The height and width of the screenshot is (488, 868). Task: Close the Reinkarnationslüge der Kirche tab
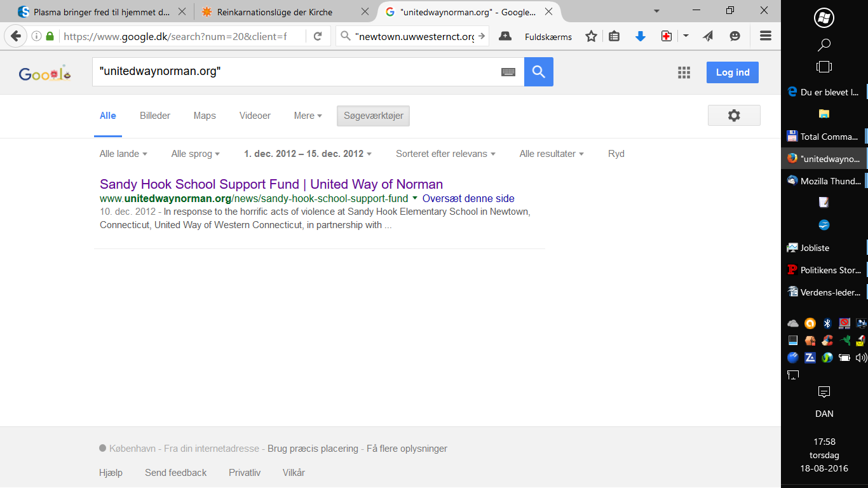[x=365, y=11]
